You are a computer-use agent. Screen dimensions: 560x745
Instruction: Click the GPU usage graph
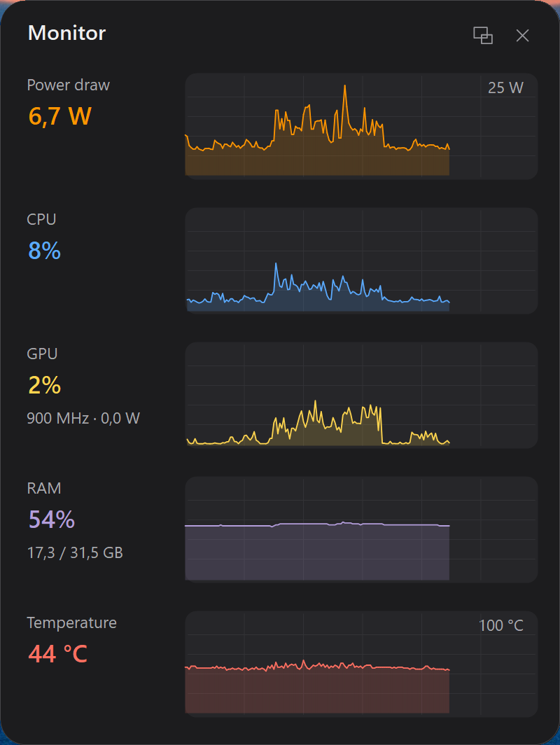361,395
